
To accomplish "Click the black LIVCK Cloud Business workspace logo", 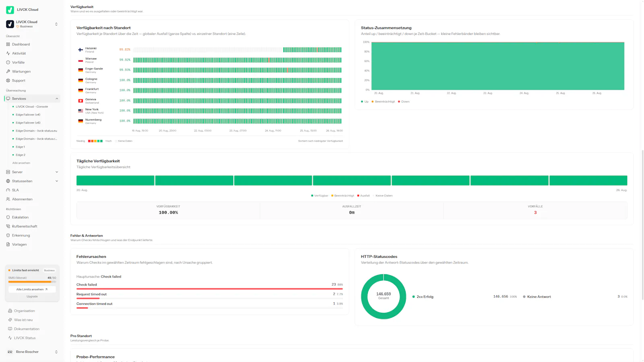I will (x=10, y=24).
